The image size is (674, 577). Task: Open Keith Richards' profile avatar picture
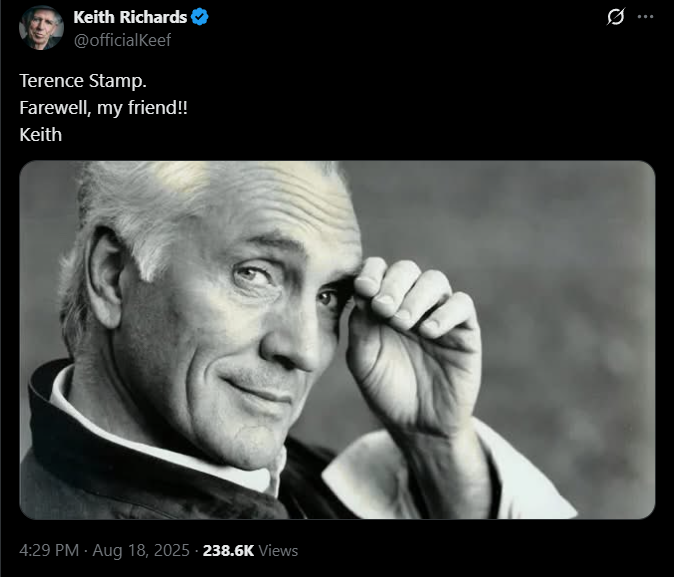point(38,27)
